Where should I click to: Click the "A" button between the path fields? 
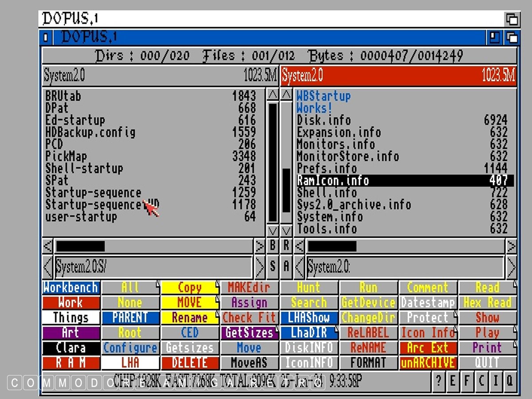pyautogui.click(x=286, y=266)
